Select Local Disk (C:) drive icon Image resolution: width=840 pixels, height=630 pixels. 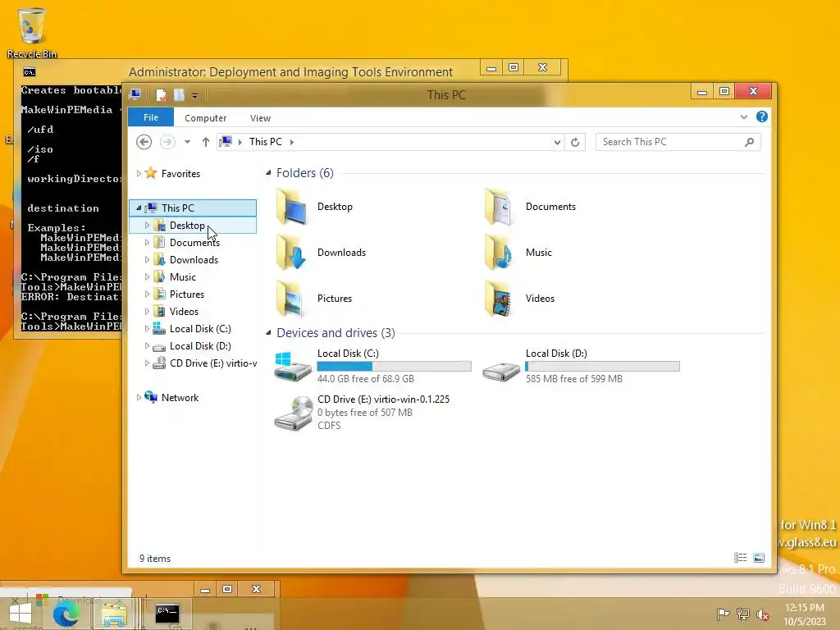(x=293, y=367)
